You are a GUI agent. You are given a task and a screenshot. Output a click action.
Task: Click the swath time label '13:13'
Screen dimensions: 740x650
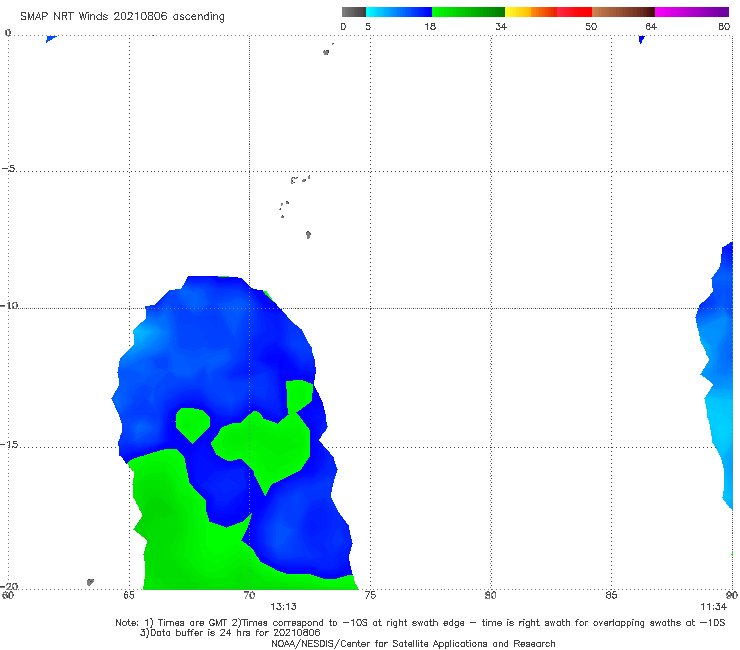tap(284, 607)
